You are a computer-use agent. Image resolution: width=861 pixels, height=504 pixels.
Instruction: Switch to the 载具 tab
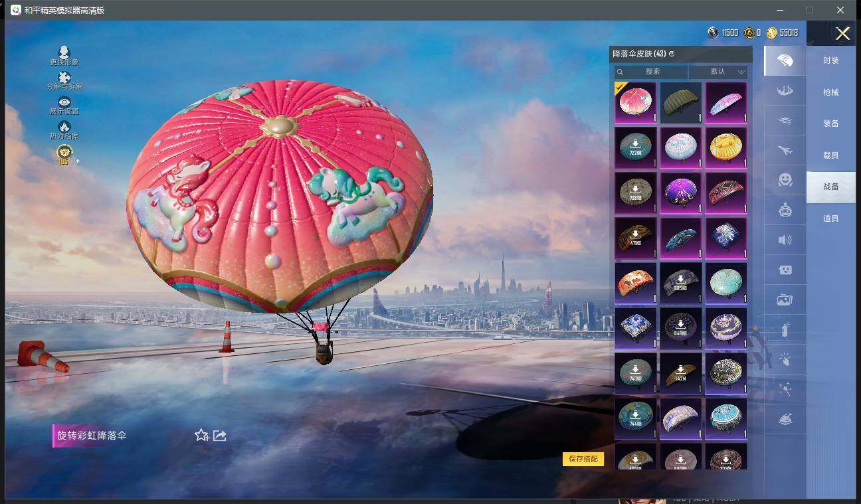pos(831,155)
